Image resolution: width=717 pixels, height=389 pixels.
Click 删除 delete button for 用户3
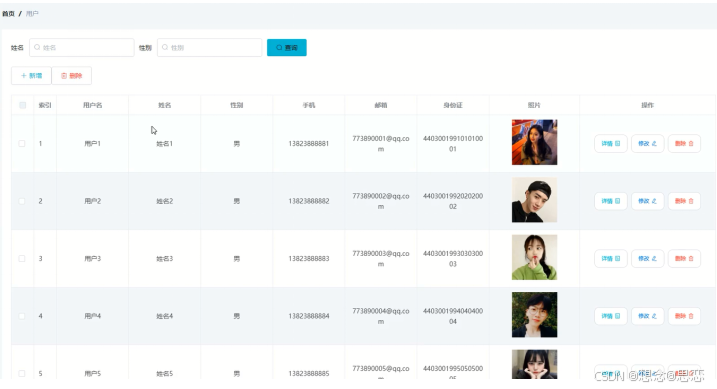pos(684,259)
